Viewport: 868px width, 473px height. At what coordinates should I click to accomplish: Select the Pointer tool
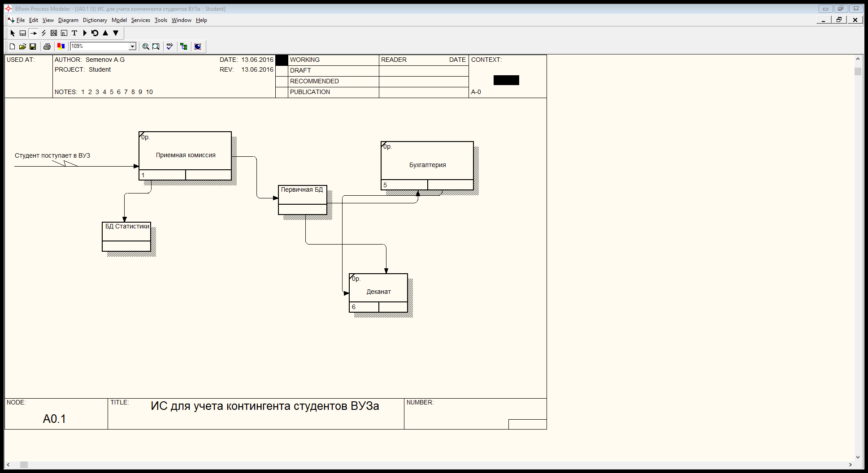13,33
